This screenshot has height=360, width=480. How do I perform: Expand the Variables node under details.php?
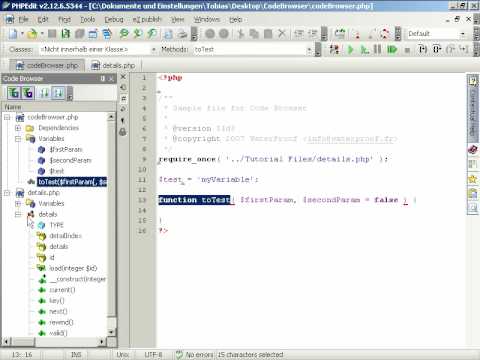pyautogui.click(x=18, y=203)
